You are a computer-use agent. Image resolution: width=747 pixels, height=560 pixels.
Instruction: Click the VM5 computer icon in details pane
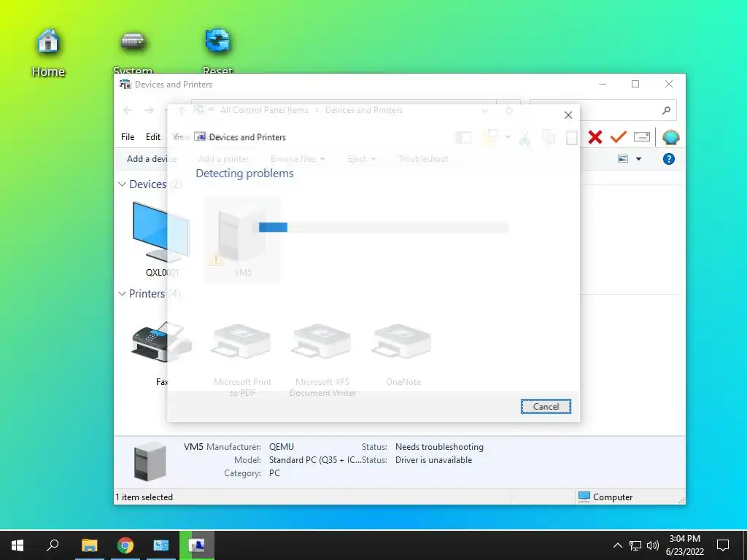coord(150,462)
